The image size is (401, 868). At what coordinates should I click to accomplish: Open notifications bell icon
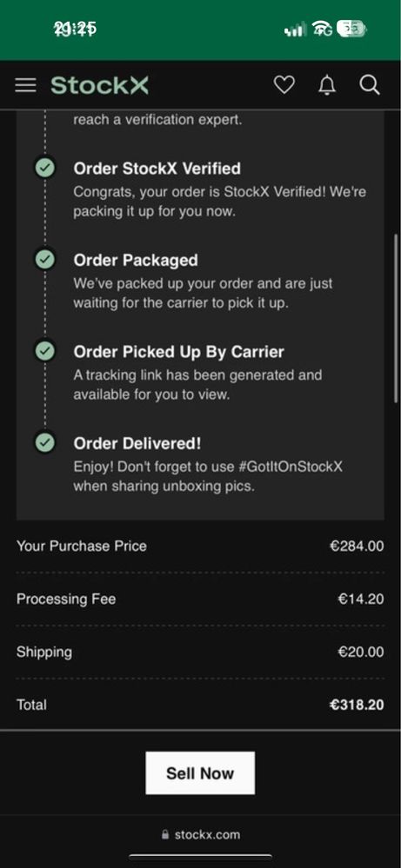327,84
